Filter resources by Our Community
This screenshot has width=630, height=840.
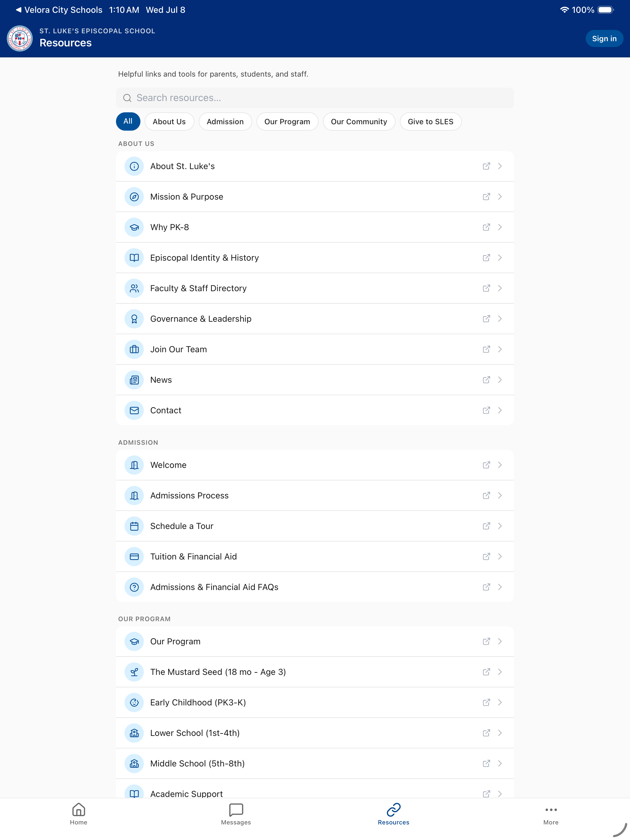(x=359, y=121)
